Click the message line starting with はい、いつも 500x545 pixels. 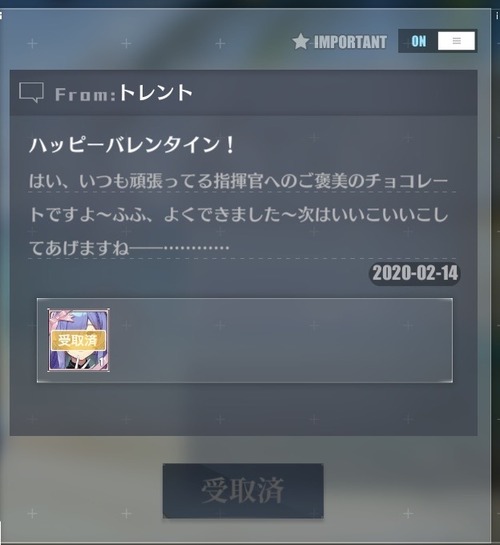(x=238, y=181)
